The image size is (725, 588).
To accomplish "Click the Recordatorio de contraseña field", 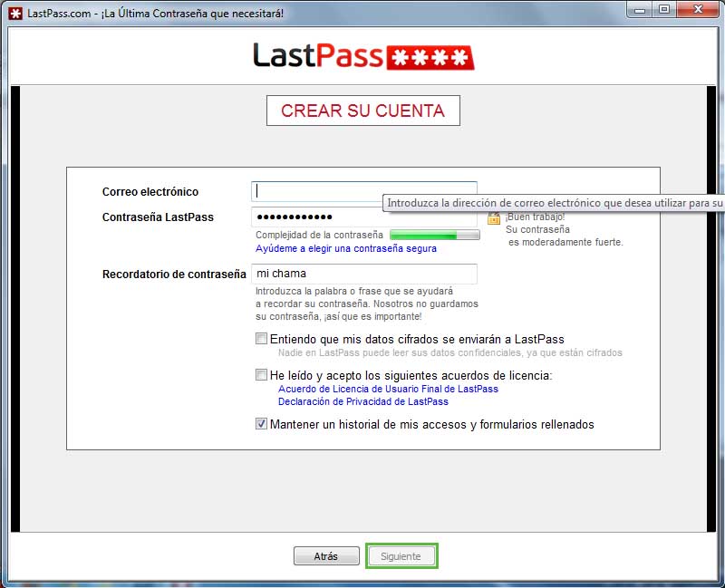I will pos(364,274).
